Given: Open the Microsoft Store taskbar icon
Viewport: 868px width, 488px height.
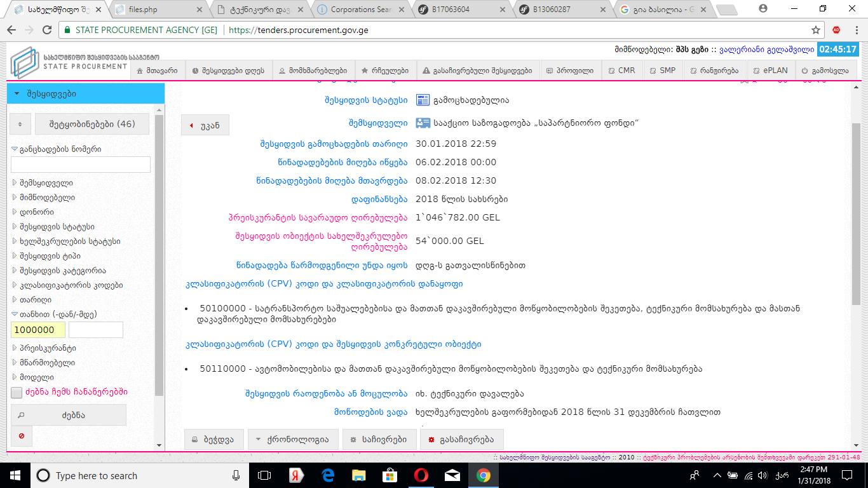Looking at the screenshot, I should click(x=390, y=475).
